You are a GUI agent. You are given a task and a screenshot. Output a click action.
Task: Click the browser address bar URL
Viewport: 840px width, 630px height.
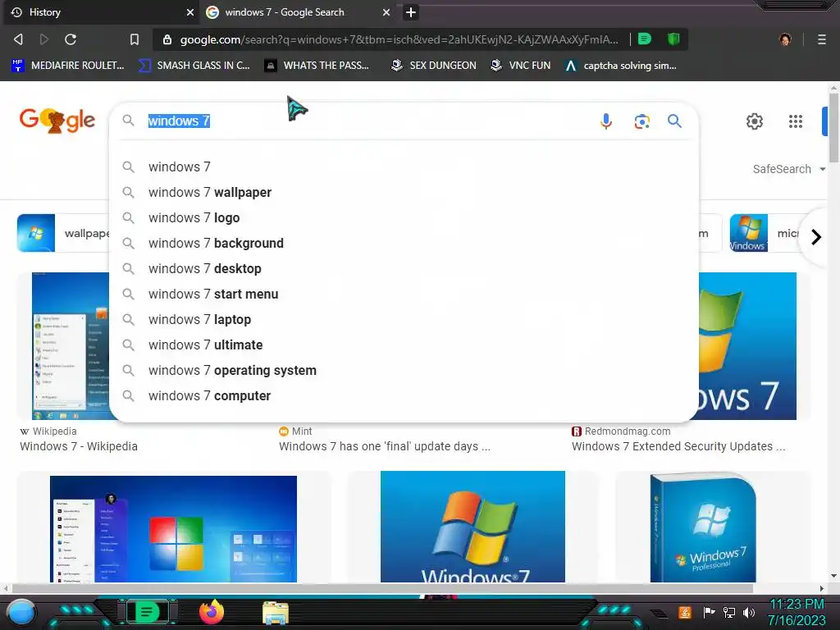coord(399,39)
